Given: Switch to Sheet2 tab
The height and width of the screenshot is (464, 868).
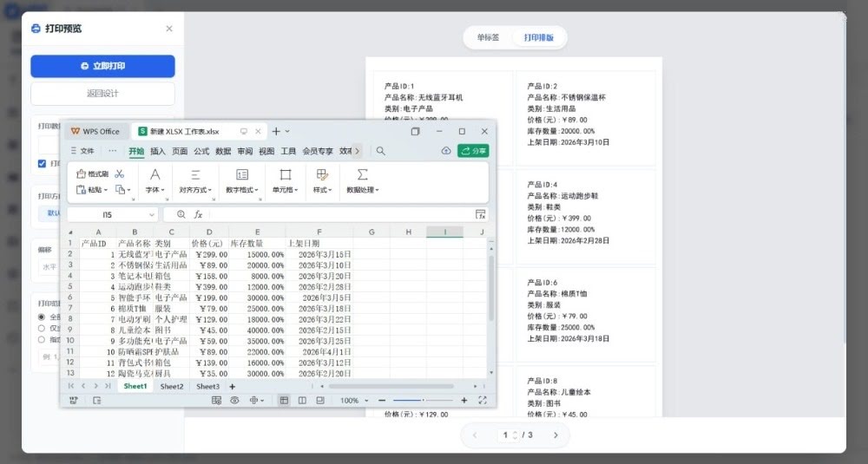Looking at the screenshot, I should point(172,387).
